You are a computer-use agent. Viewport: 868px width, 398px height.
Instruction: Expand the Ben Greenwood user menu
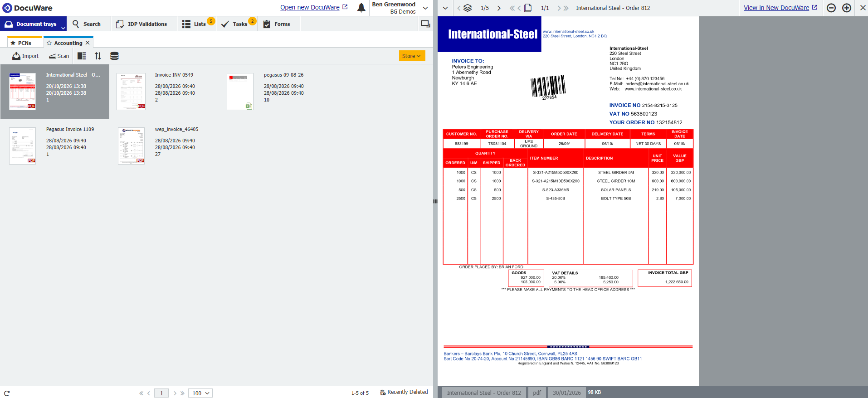pos(425,8)
